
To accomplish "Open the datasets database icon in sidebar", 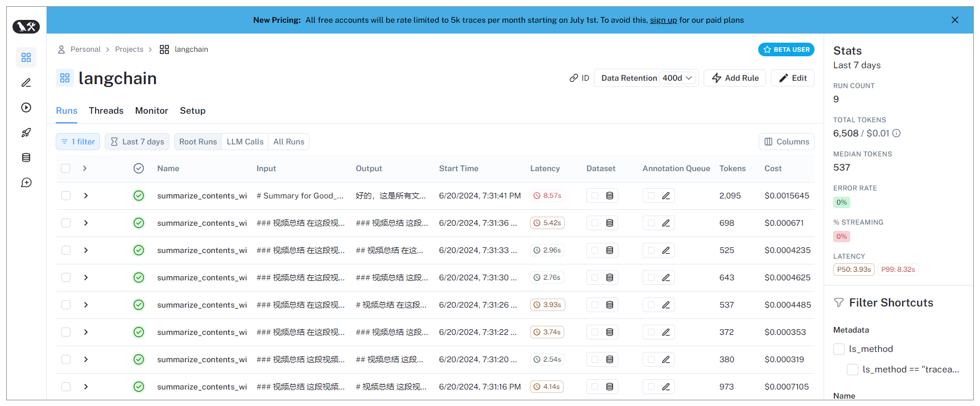I will [26, 158].
